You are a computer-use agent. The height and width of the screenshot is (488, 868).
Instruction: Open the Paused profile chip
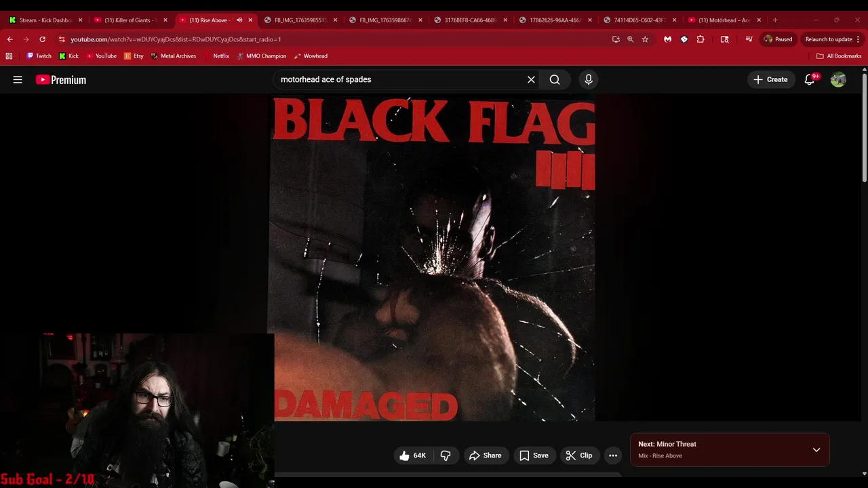pyautogui.click(x=778, y=39)
